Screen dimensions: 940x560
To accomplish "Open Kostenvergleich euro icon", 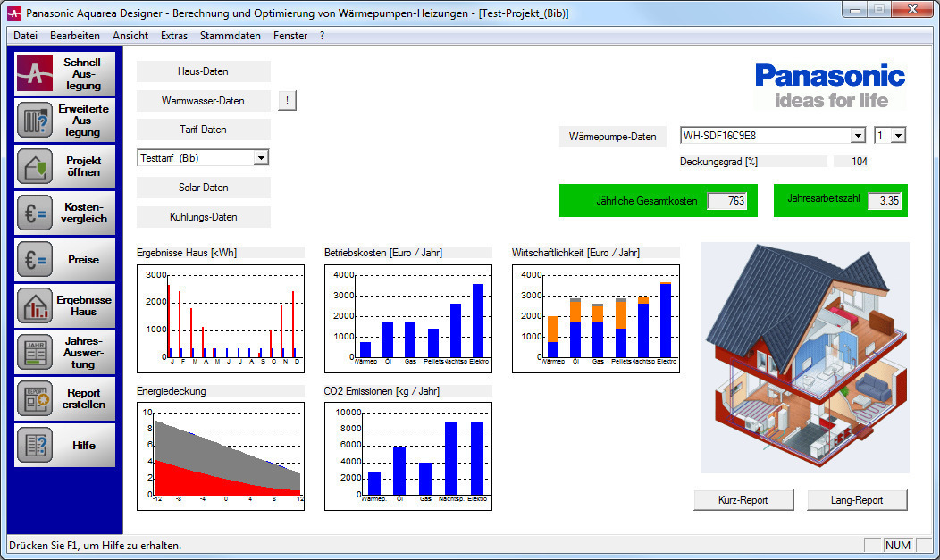I will pos(34,213).
